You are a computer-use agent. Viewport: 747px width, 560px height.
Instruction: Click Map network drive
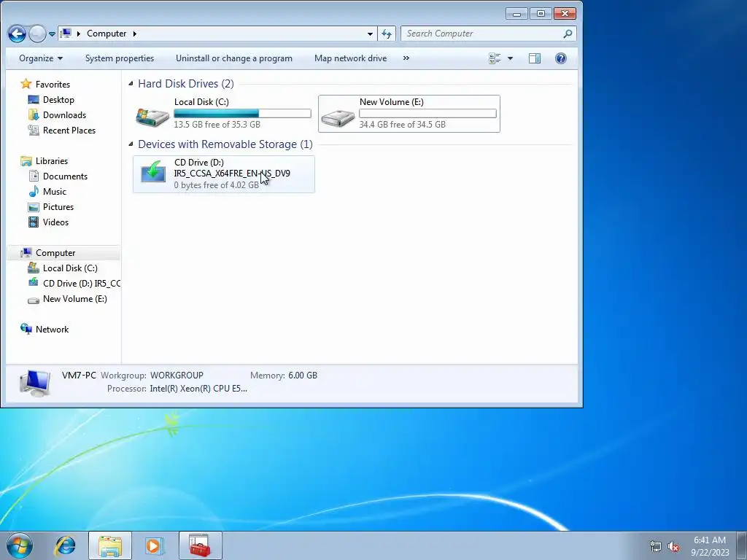(350, 58)
